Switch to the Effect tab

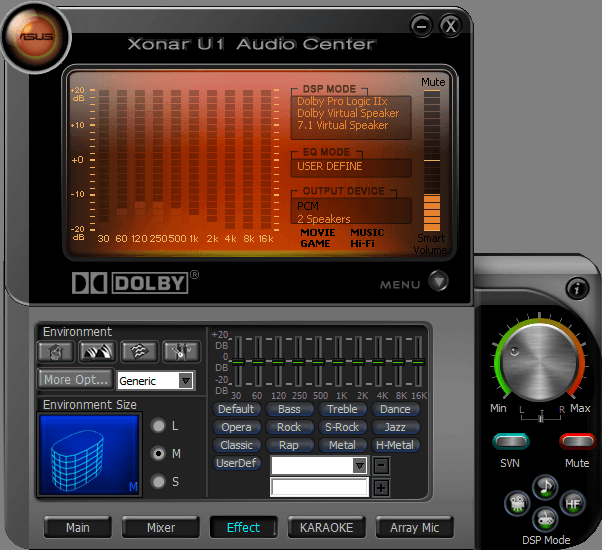243,528
